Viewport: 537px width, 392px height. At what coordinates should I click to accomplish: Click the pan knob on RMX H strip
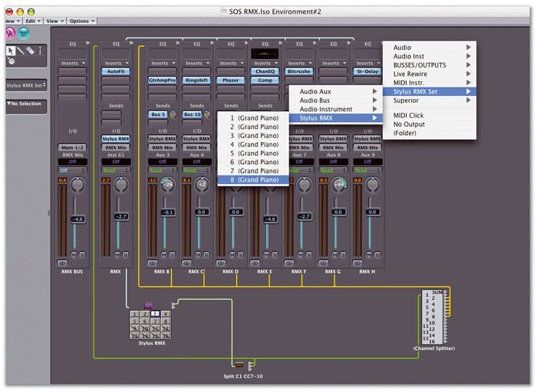coord(373,185)
